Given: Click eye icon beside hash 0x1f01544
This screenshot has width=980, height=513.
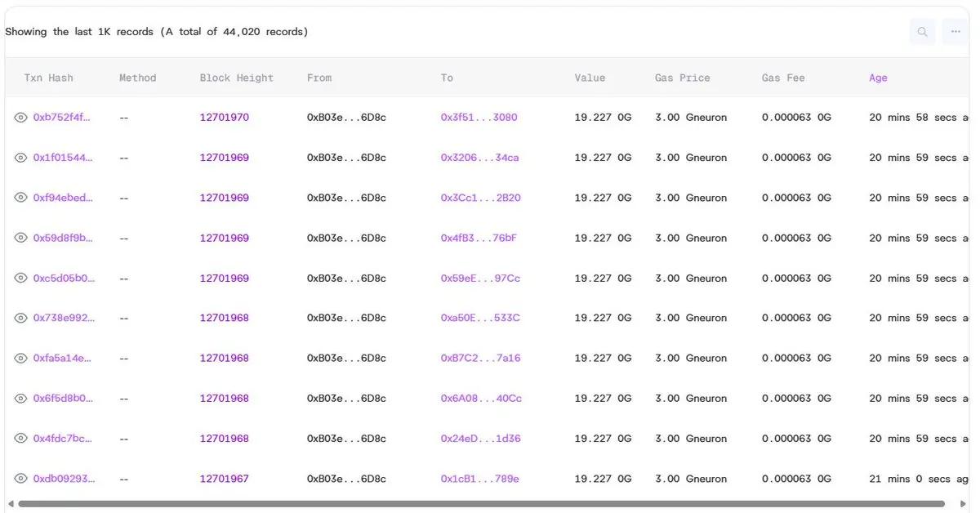Looking at the screenshot, I should [21, 158].
